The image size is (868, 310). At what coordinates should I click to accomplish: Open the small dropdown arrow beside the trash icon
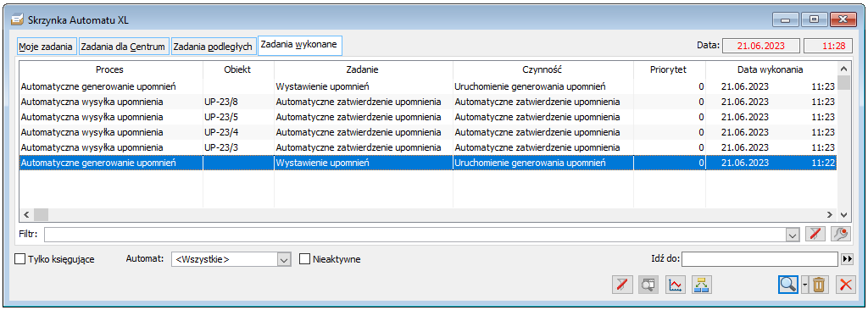pos(805,285)
